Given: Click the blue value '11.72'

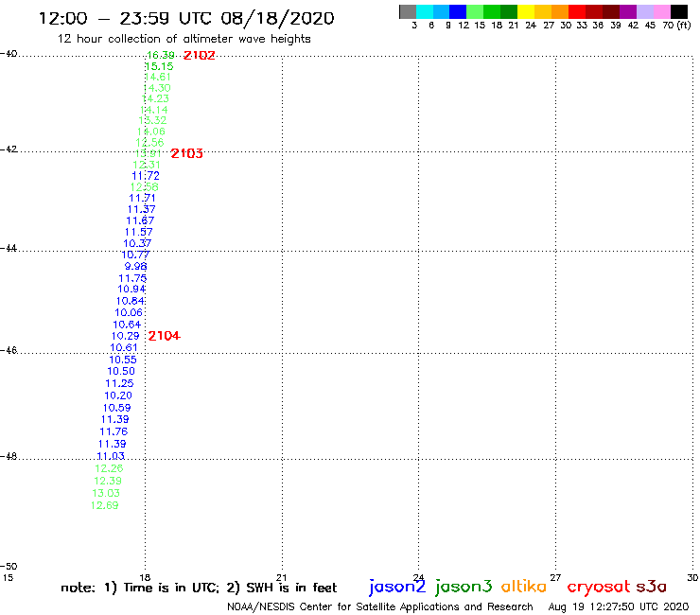Looking at the screenshot, I should (x=146, y=176).
